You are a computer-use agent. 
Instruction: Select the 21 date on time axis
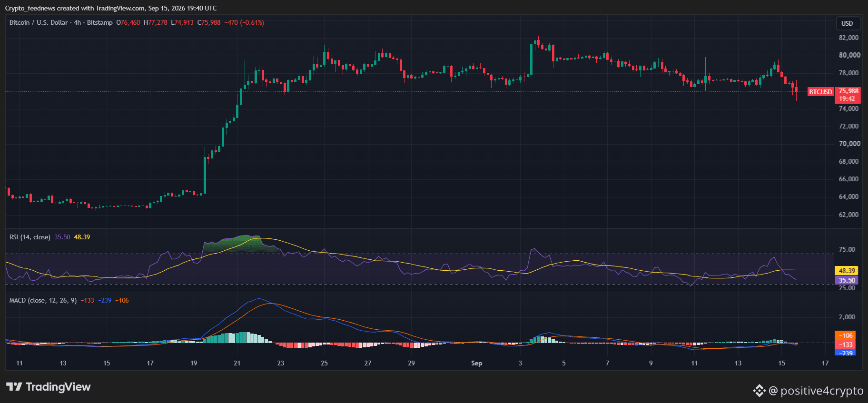click(237, 363)
